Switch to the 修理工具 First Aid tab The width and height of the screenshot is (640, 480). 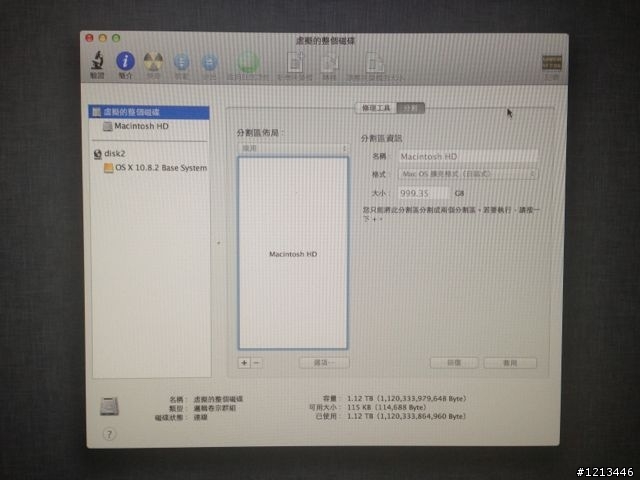coord(376,108)
